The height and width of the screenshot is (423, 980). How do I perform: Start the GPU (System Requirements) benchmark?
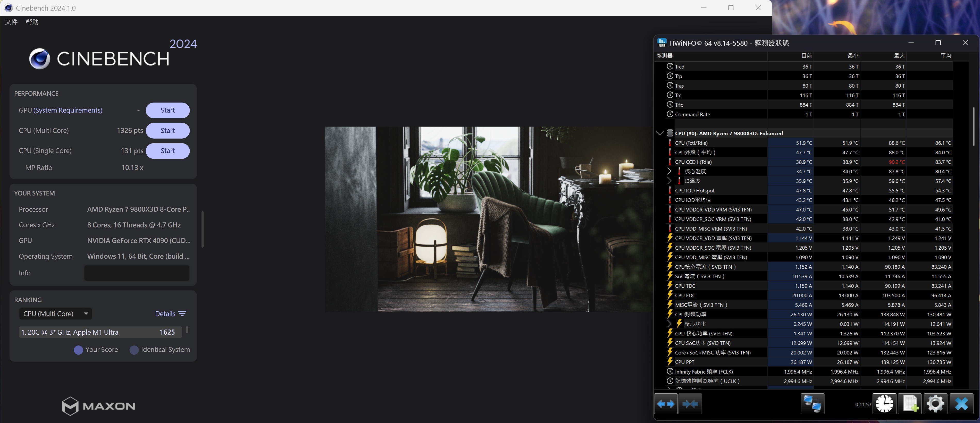coord(168,110)
